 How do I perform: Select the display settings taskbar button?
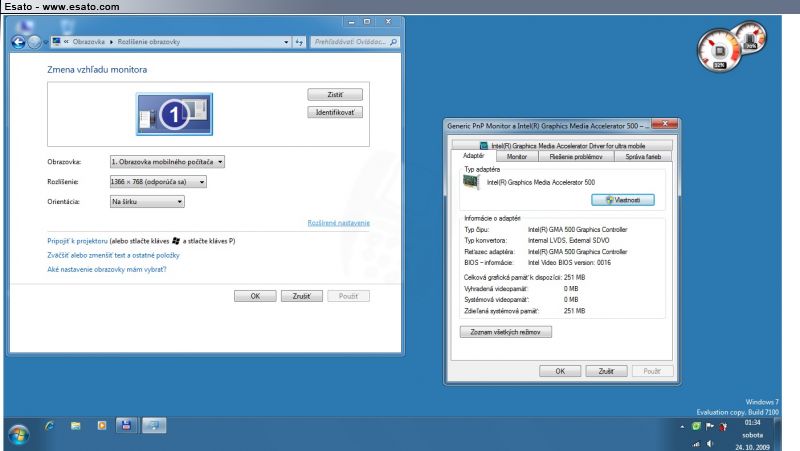(154, 425)
